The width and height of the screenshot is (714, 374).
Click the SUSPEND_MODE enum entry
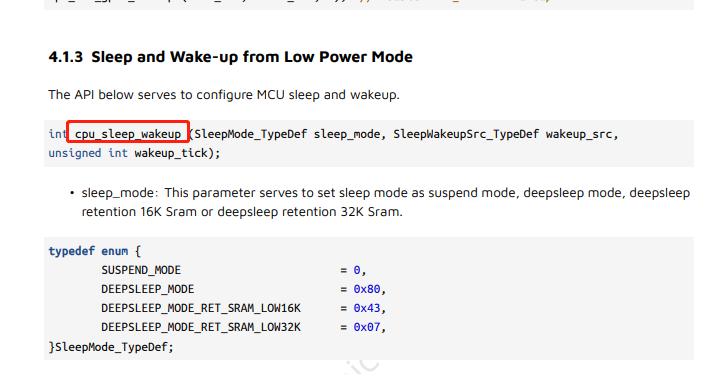(x=141, y=270)
